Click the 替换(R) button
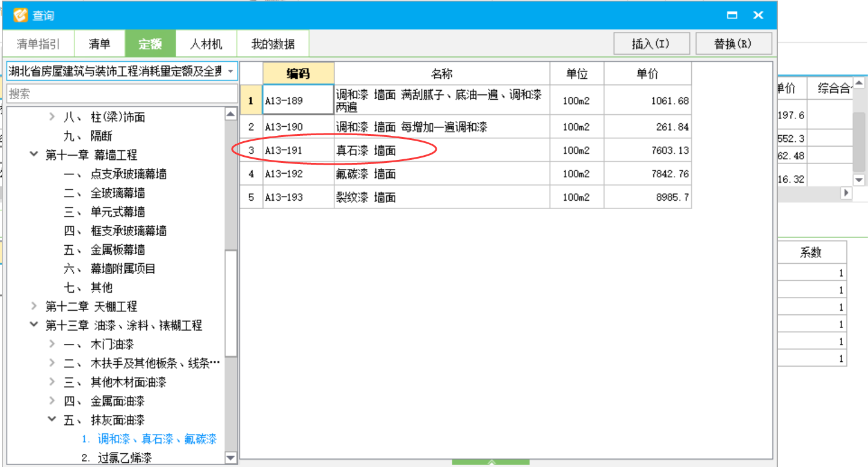Image resolution: width=868 pixels, height=467 pixels. 733,44
